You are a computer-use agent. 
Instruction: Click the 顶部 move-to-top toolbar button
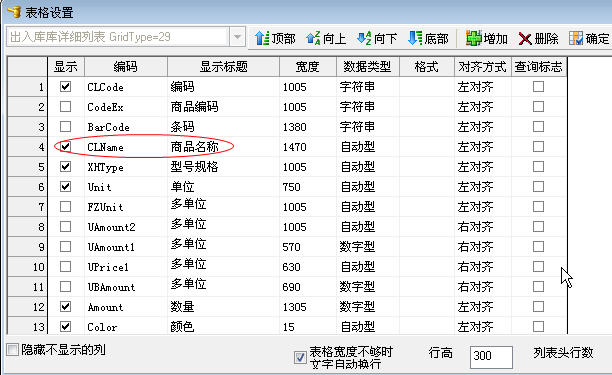tap(275, 38)
